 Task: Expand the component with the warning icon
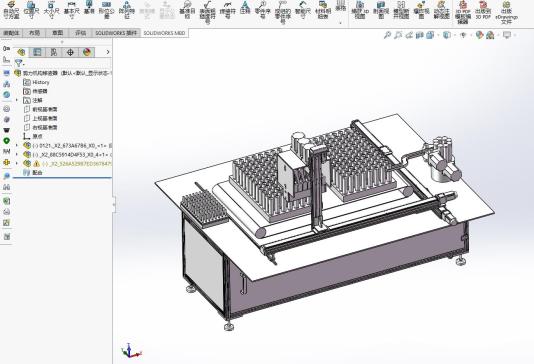17,163
